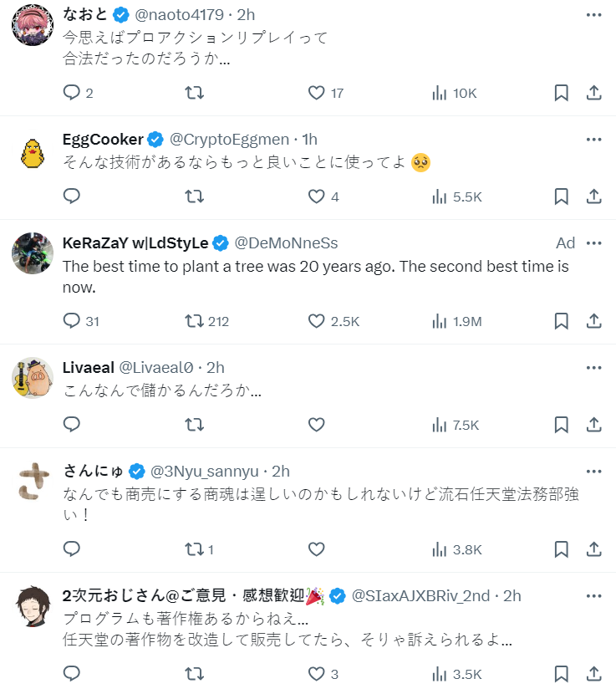Image resolution: width=616 pixels, height=694 pixels.
Task: Bookmark the Livaeal tweet
Action: point(562,425)
